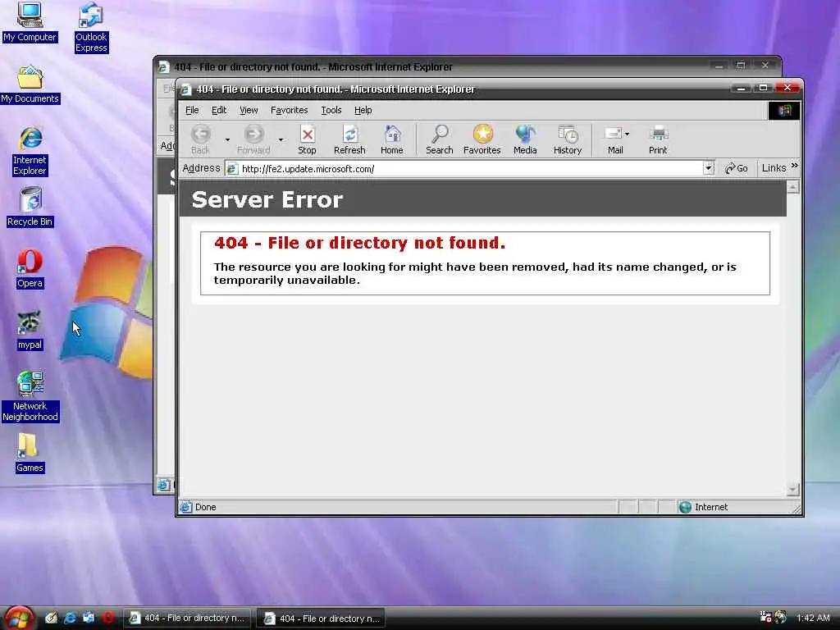Expand the Links toolbar chevron
840x630 pixels.
[794, 166]
